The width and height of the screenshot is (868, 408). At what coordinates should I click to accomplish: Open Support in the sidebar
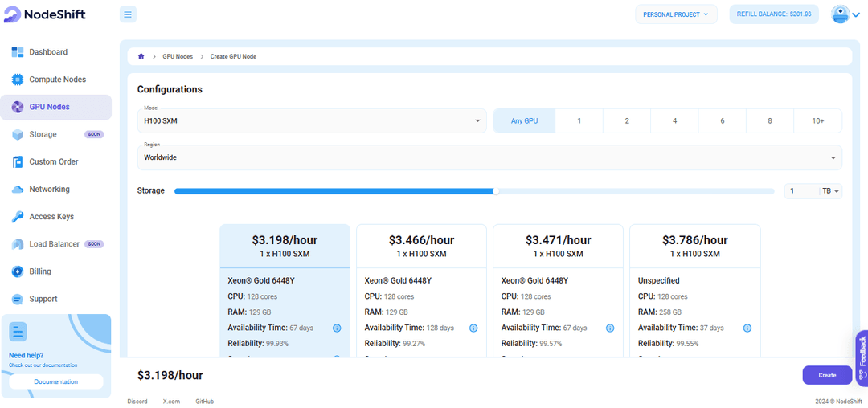click(55, 299)
